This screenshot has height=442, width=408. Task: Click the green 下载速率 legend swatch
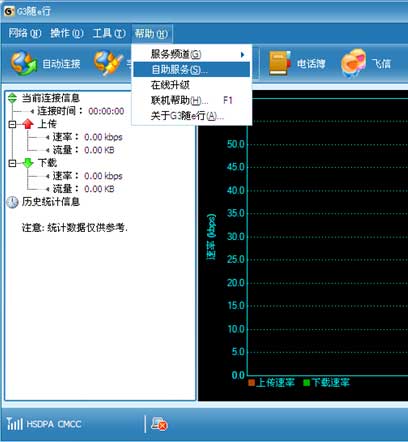[x=307, y=382]
